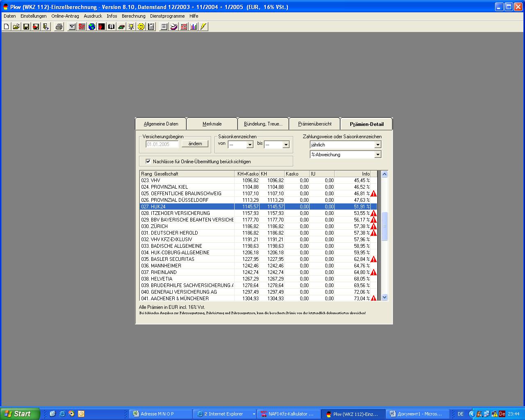Open the Berechnung menu
525x420 pixels.
tap(134, 16)
